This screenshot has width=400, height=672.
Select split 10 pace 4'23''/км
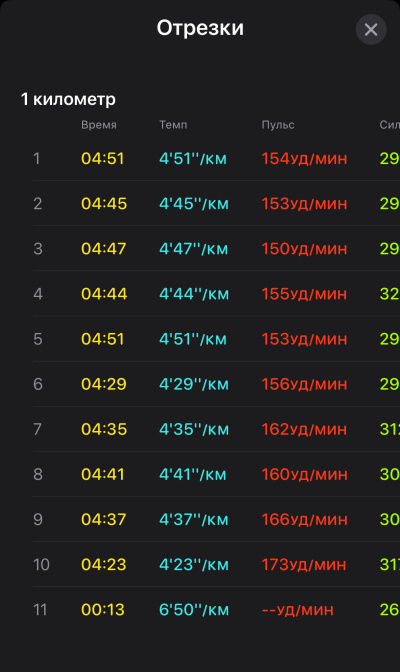pos(194,564)
